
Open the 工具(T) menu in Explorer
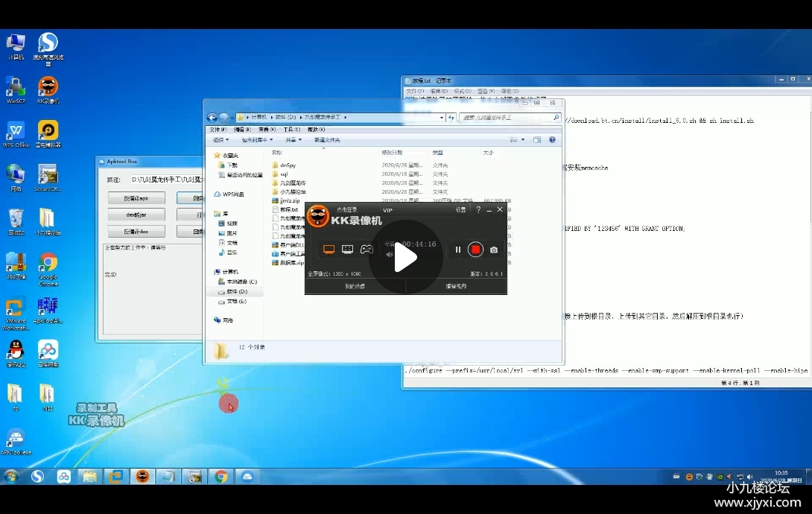pyautogui.click(x=291, y=130)
